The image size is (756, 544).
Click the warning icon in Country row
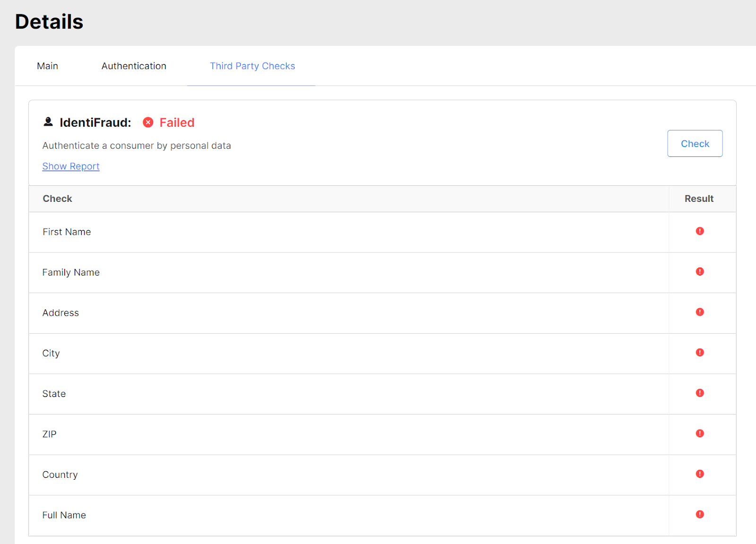[x=700, y=474]
